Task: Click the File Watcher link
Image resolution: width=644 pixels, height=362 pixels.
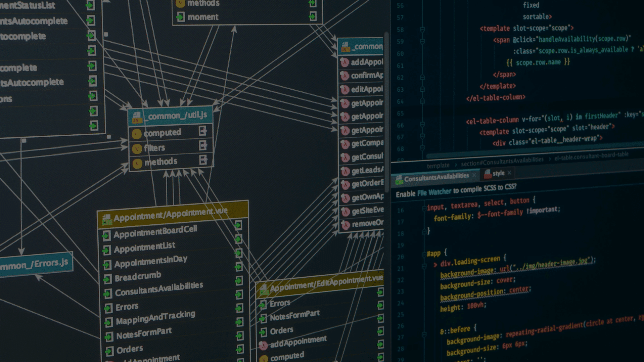Action: coord(434,192)
